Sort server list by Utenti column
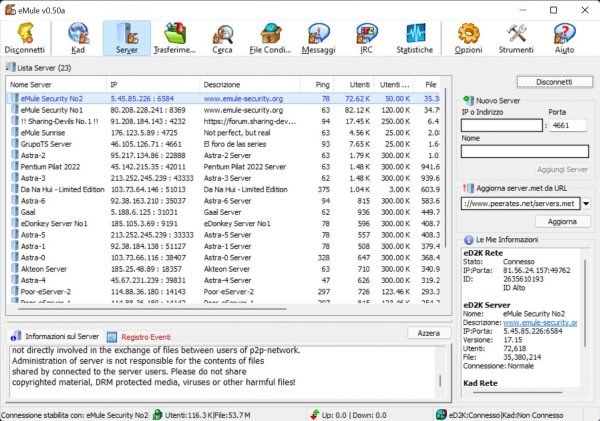The height and width of the screenshot is (421, 600). pyautogui.click(x=354, y=85)
